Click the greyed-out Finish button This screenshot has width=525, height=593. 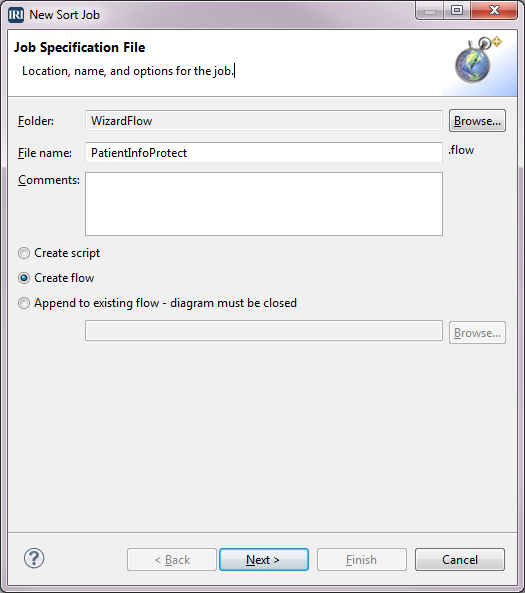click(362, 559)
